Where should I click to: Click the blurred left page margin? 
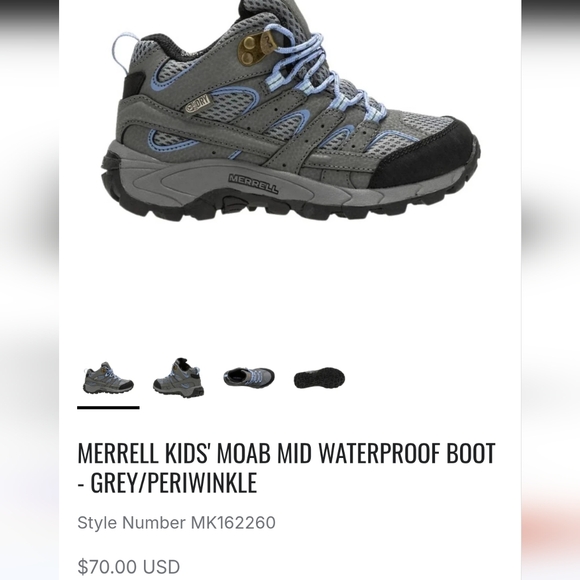pos(29,290)
